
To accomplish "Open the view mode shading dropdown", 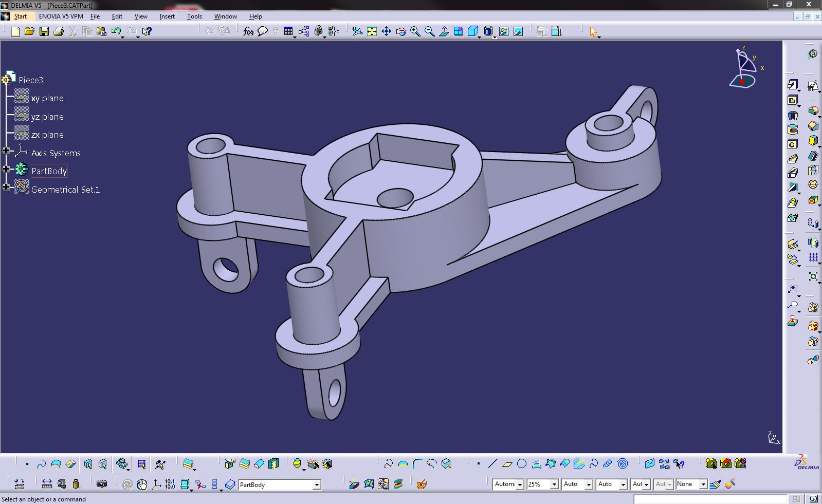I will 495,36.
